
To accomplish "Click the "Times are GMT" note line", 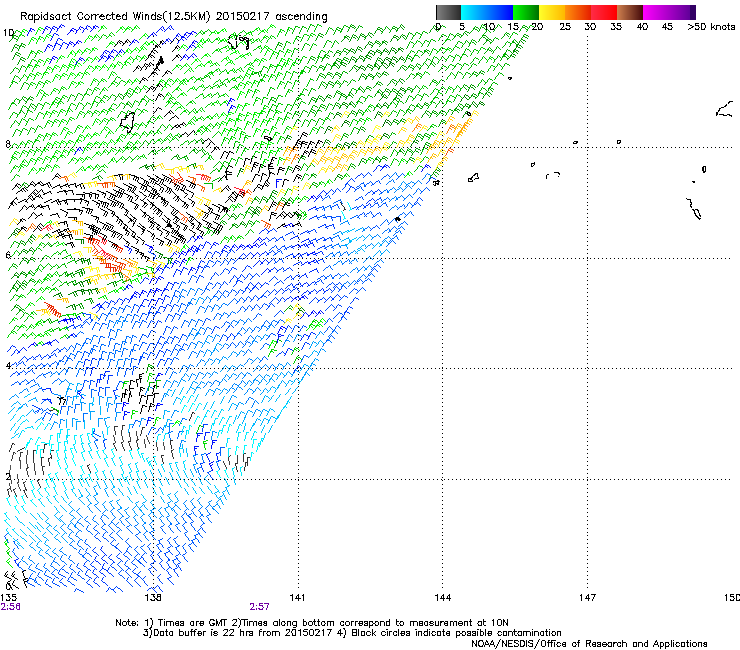I will tap(312, 623).
